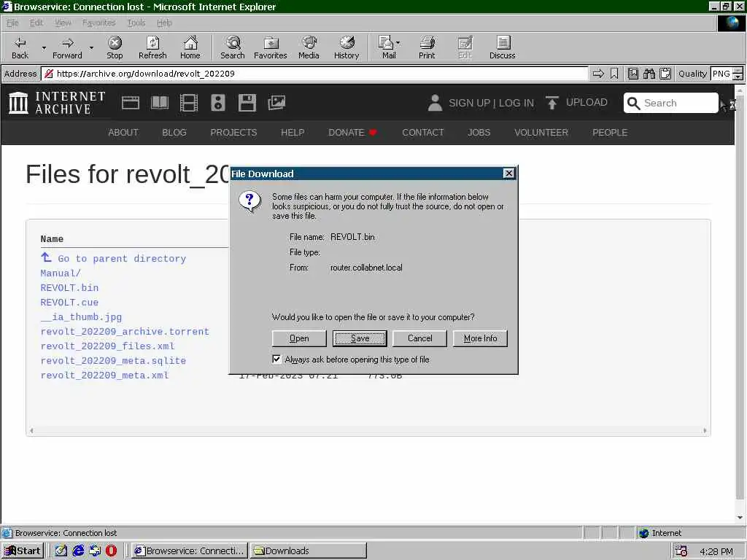Click the upload arrow icon
This screenshot has width=747, height=560.
551,103
